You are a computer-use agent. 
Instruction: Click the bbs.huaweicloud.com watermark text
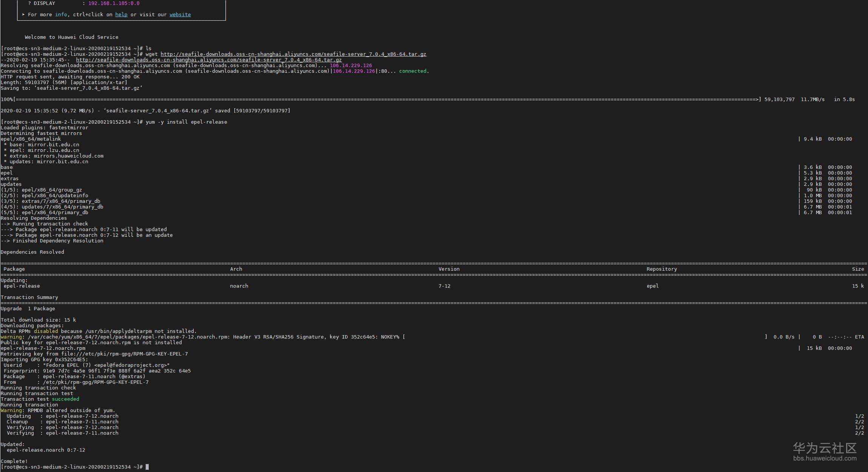point(825,458)
